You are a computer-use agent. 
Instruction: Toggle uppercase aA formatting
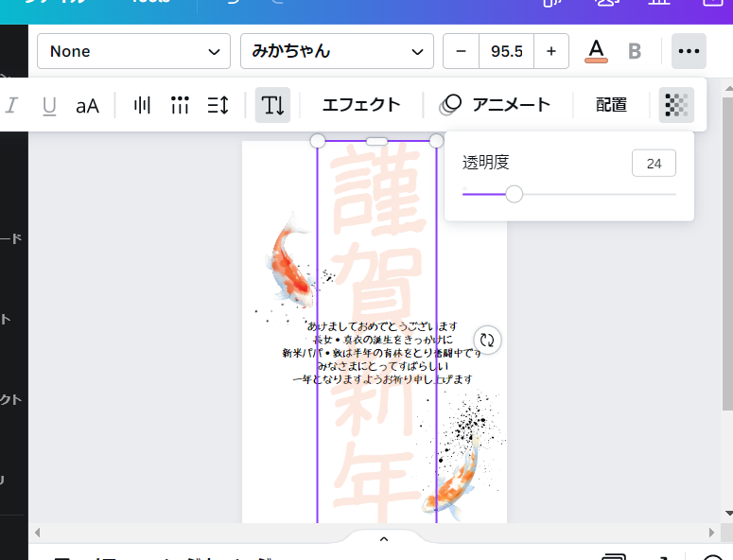point(87,105)
